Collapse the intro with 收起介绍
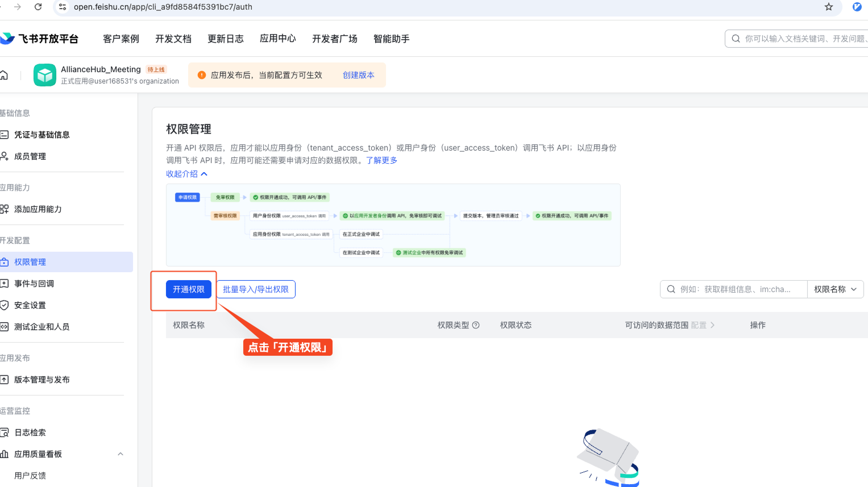The image size is (868, 487). coord(183,173)
